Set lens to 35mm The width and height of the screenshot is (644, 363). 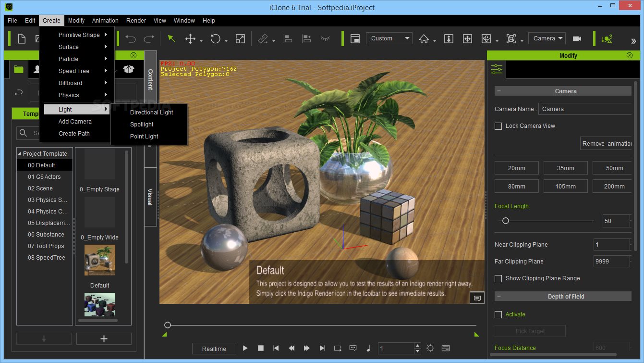point(566,168)
